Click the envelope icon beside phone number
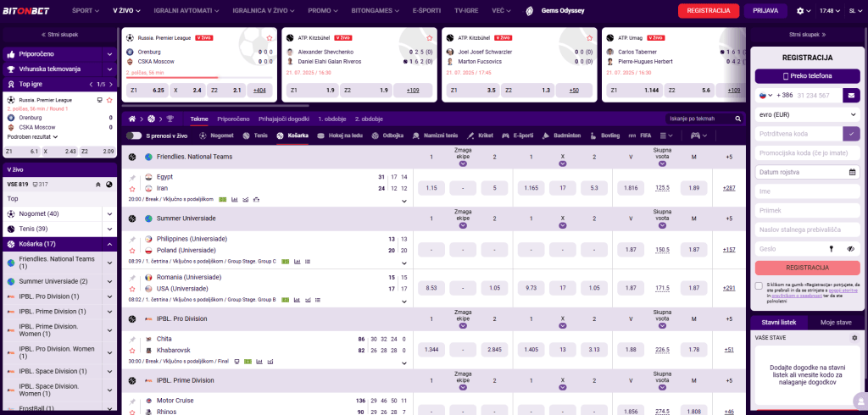Screen dimensions: 868x415 point(851,95)
